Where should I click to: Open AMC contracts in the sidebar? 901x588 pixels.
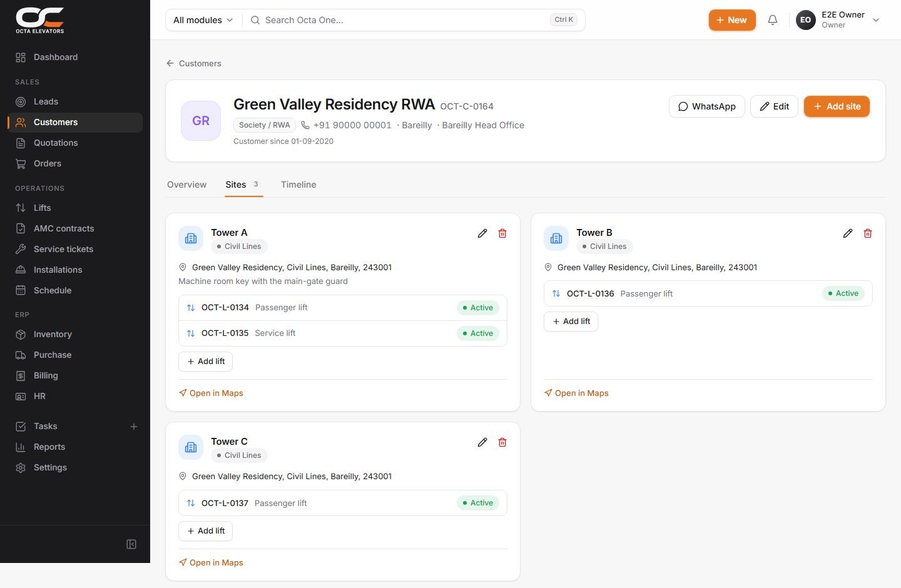point(75,229)
